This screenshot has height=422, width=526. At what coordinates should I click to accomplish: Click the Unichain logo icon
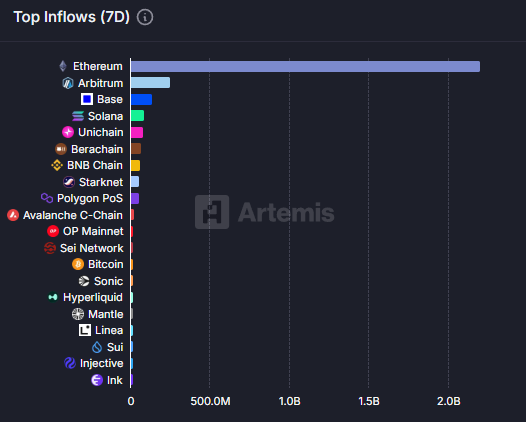[68, 132]
